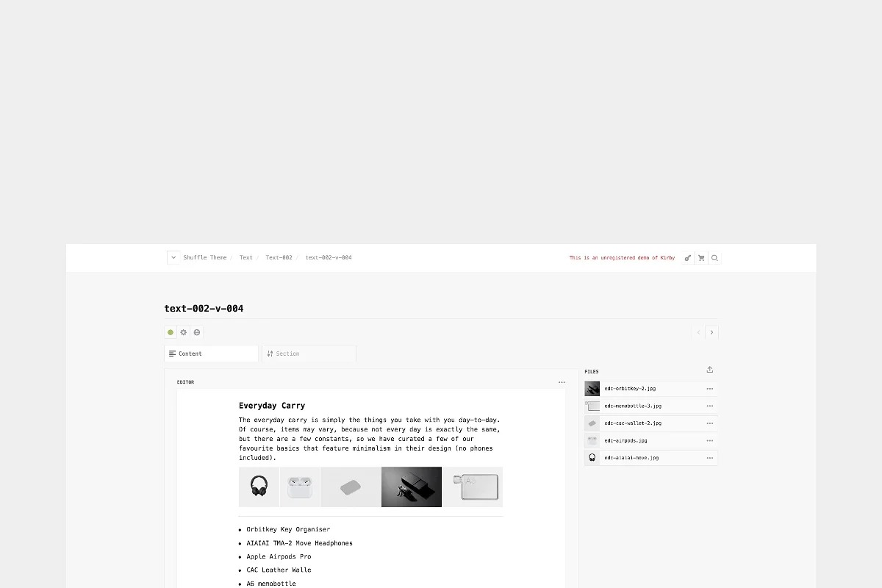This screenshot has width=882, height=588.
Task: Open the shopping cart icon in header
Action: pos(701,258)
